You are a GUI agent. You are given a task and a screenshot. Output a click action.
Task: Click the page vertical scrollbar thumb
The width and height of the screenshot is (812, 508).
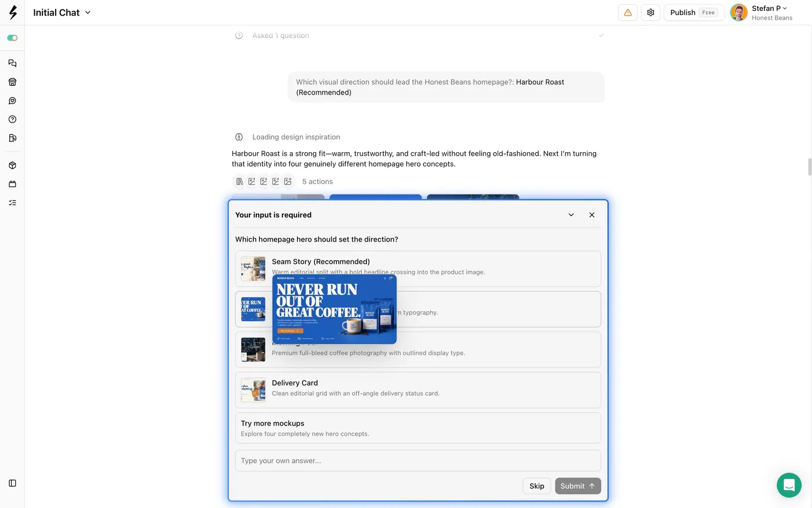(x=810, y=167)
